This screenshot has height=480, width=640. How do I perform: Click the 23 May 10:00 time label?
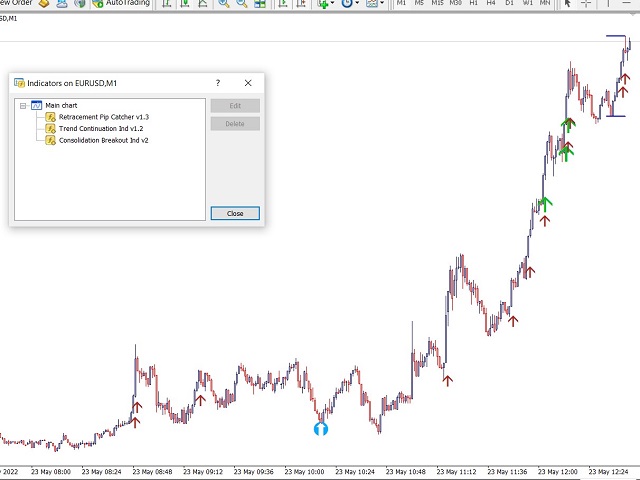[x=304, y=472]
